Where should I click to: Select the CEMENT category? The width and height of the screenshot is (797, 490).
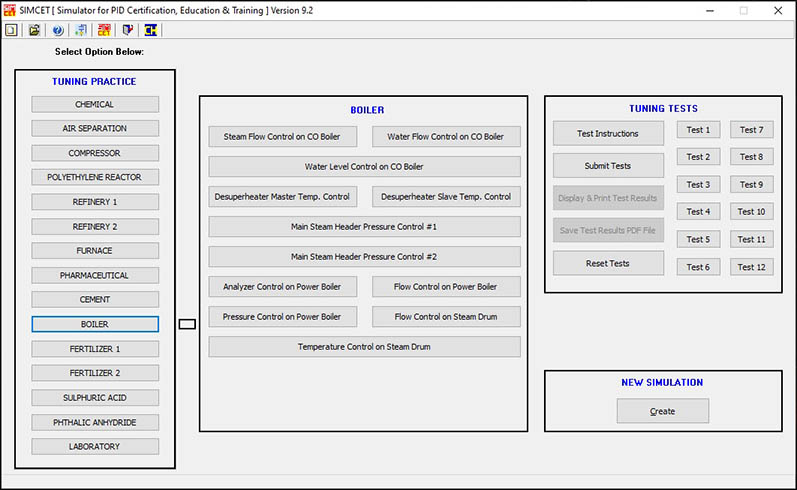tap(95, 299)
